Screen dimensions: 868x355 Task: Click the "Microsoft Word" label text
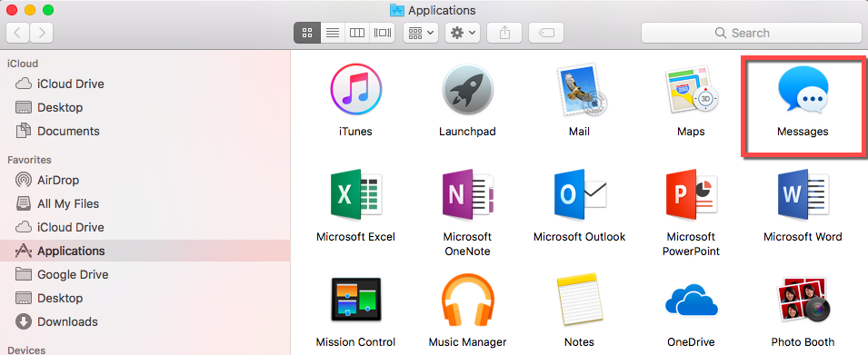803,237
